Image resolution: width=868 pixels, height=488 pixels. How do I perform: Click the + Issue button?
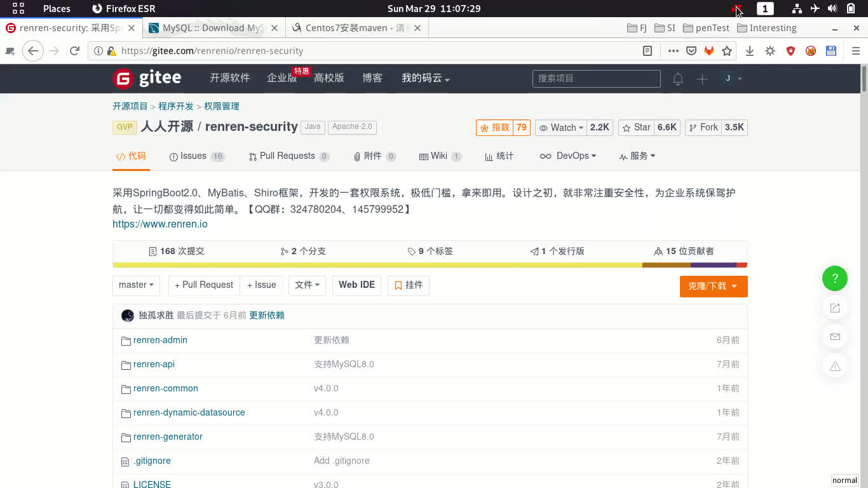(262, 285)
